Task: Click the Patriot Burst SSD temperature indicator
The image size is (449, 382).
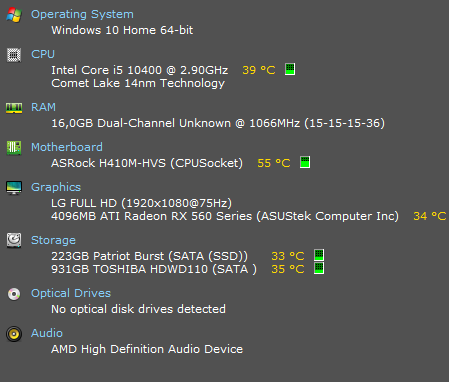Action: point(319,255)
